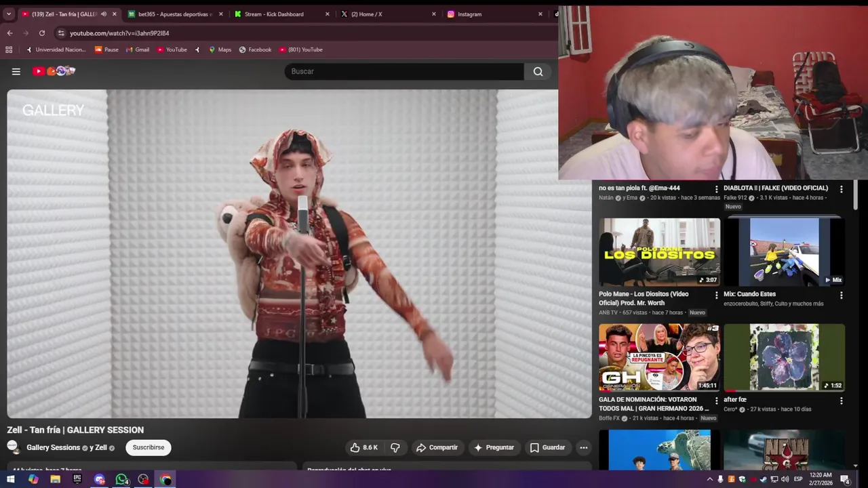Open the tab search dropdown arrow
The height and width of the screenshot is (488, 868).
click(9, 14)
